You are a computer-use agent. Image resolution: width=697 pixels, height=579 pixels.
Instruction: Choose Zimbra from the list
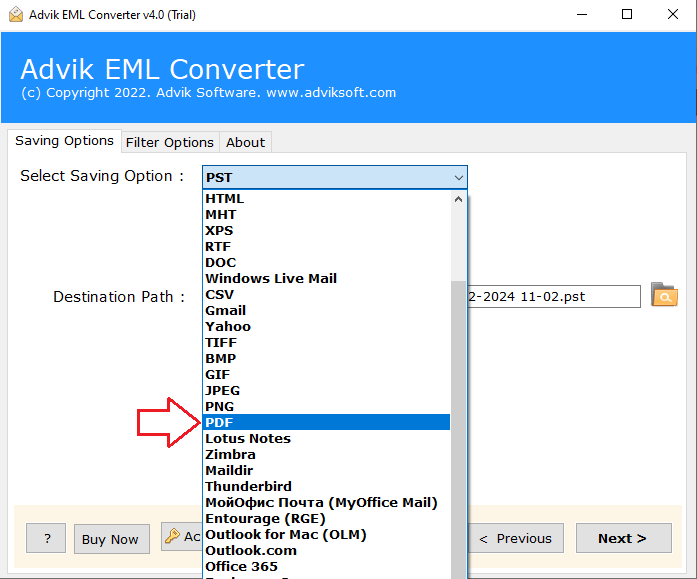point(326,455)
